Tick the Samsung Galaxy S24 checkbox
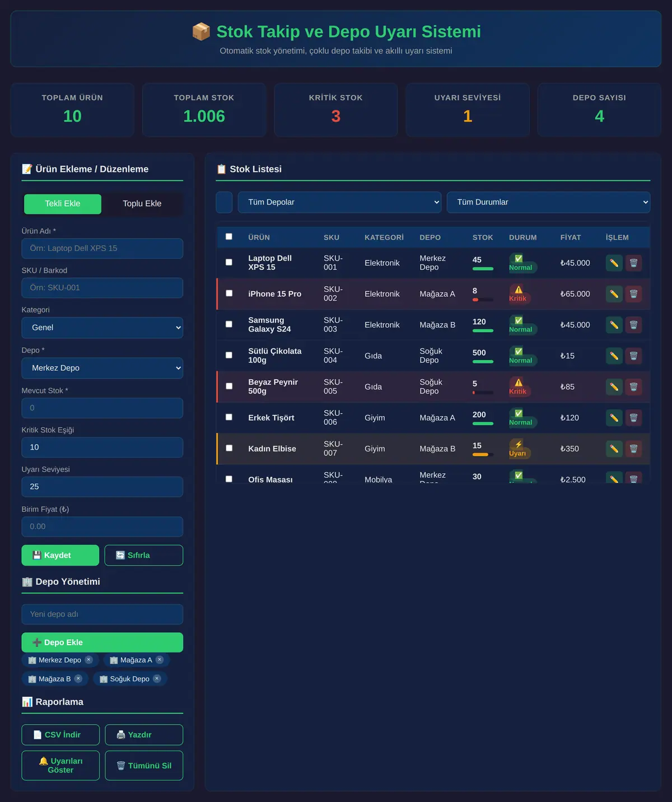This screenshot has width=672, height=802. (229, 324)
